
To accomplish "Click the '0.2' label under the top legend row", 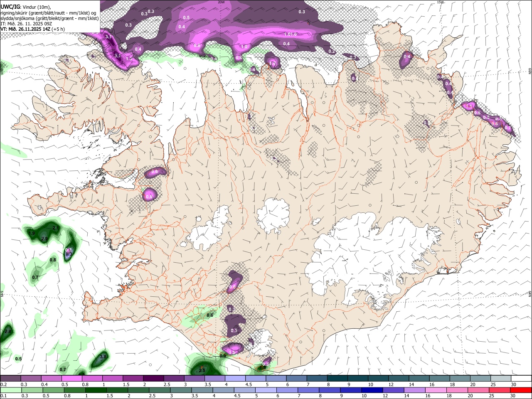I will tap(3, 384).
